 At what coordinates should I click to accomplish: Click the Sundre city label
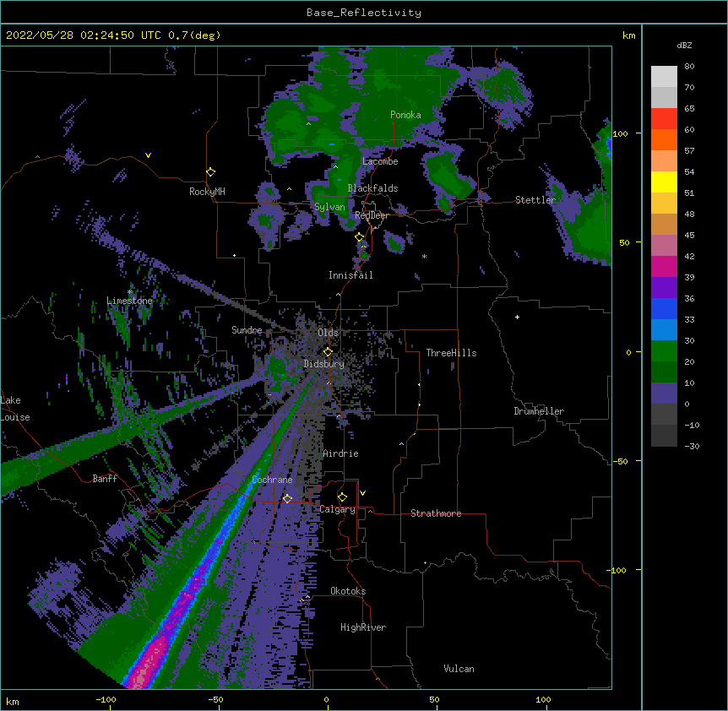tap(247, 330)
